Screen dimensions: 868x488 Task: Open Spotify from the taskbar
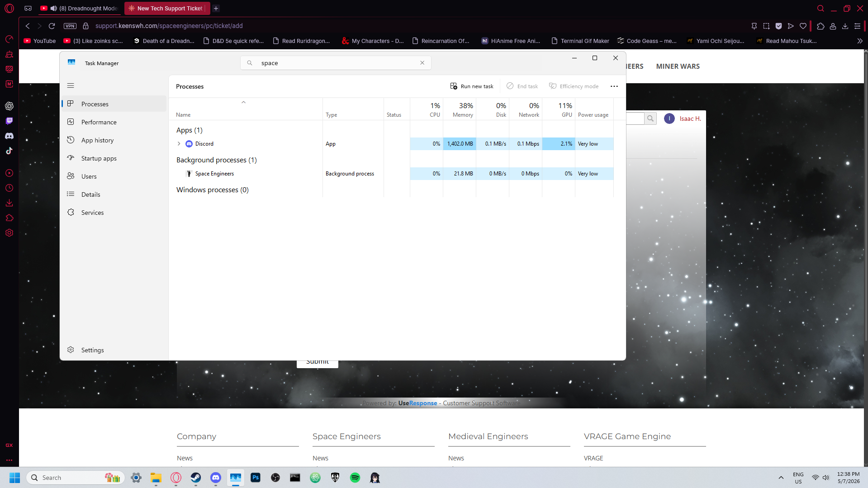tap(355, 478)
